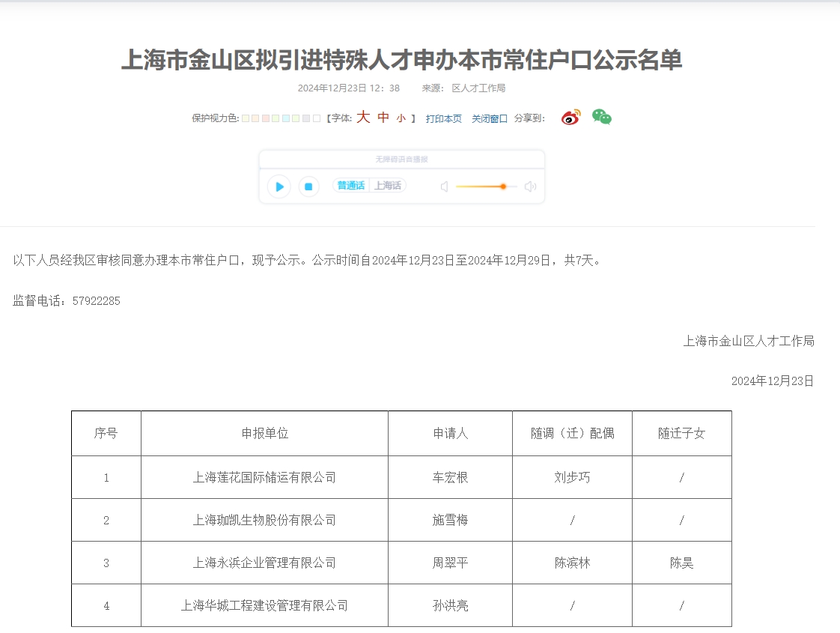Click the 关闭窗口 link
The image size is (840, 633).
(490, 118)
